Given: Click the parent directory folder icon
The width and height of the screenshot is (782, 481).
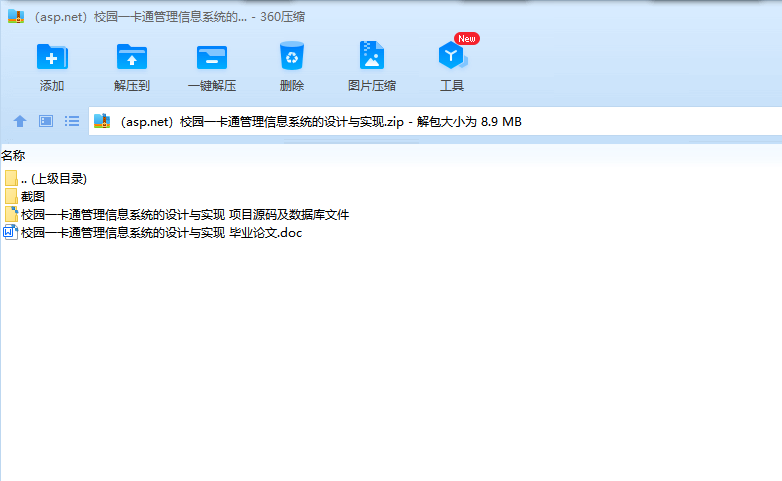Looking at the screenshot, I should click(11, 179).
